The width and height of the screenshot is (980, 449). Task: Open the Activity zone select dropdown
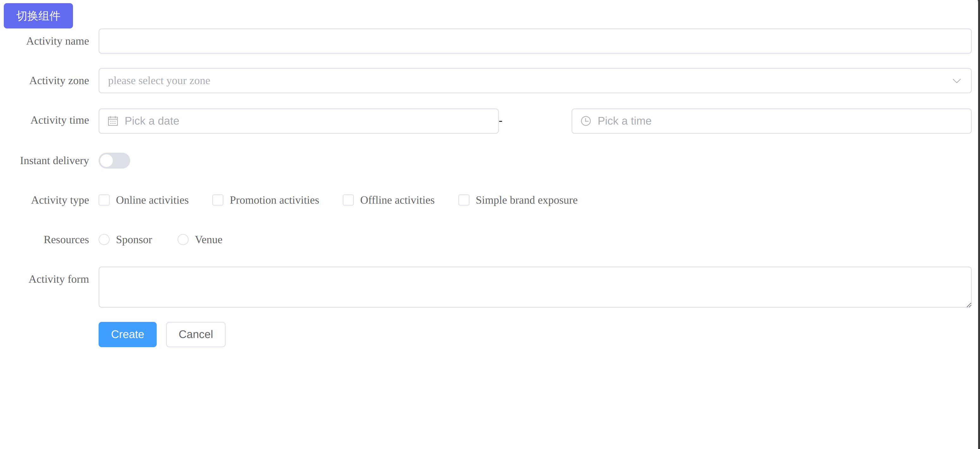point(494,81)
